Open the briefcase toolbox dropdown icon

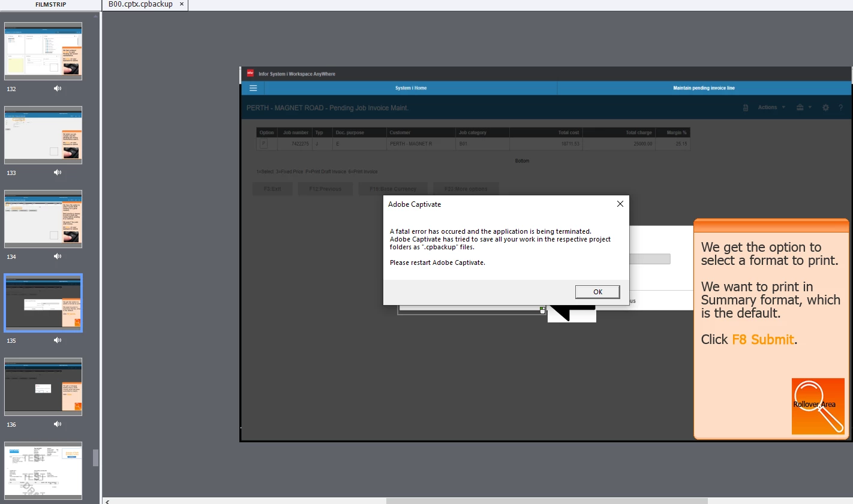tap(804, 107)
